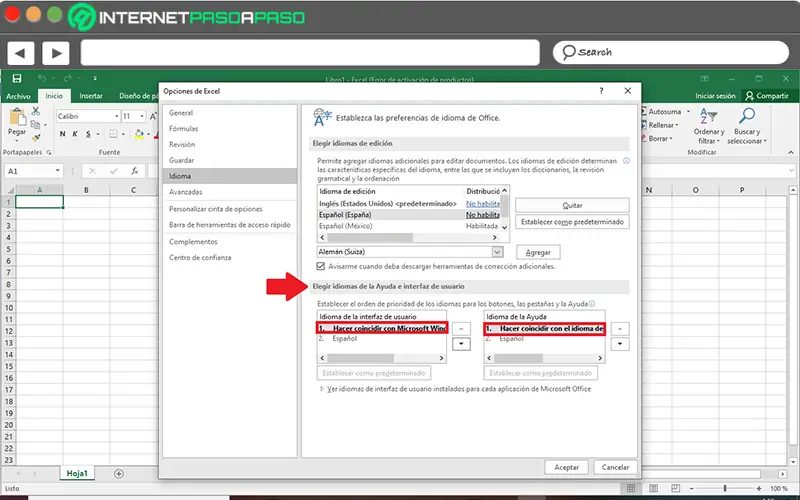Select the Hoja1 sheet tab
This screenshot has width=800, height=500.
77,473
